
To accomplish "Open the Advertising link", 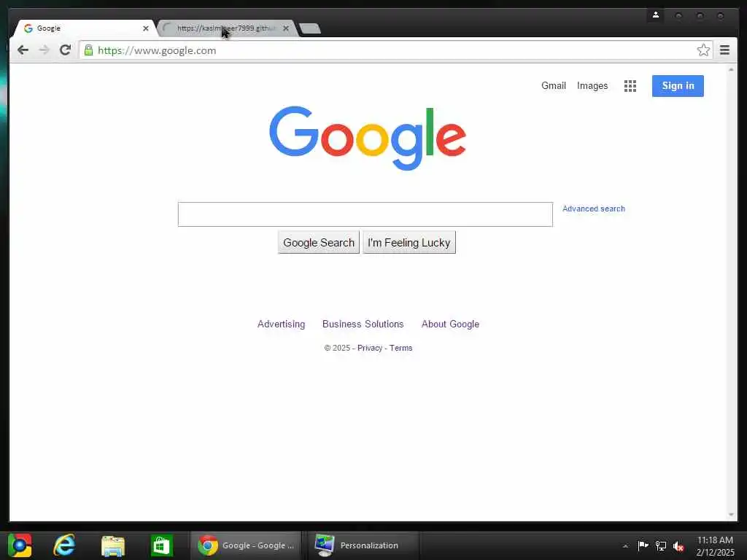I will [281, 324].
